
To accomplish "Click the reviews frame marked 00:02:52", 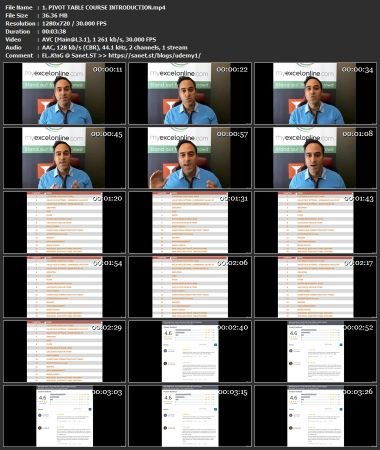I will [316, 351].
